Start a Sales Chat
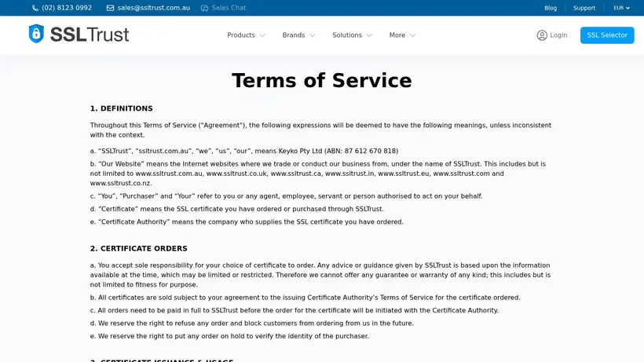This screenshot has width=644, height=362. coord(229,8)
